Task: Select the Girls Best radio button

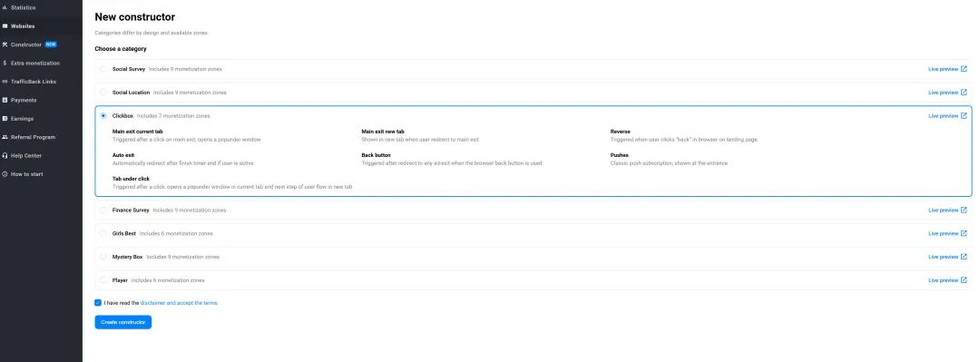Action: (x=103, y=233)
